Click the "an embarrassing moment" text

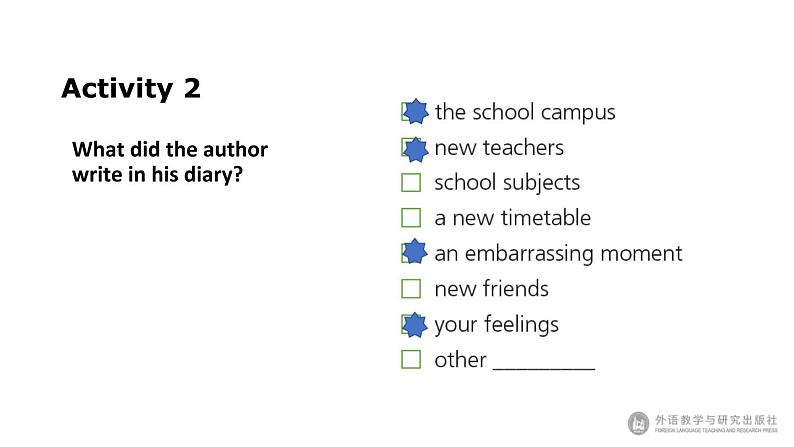coord(558,253)
